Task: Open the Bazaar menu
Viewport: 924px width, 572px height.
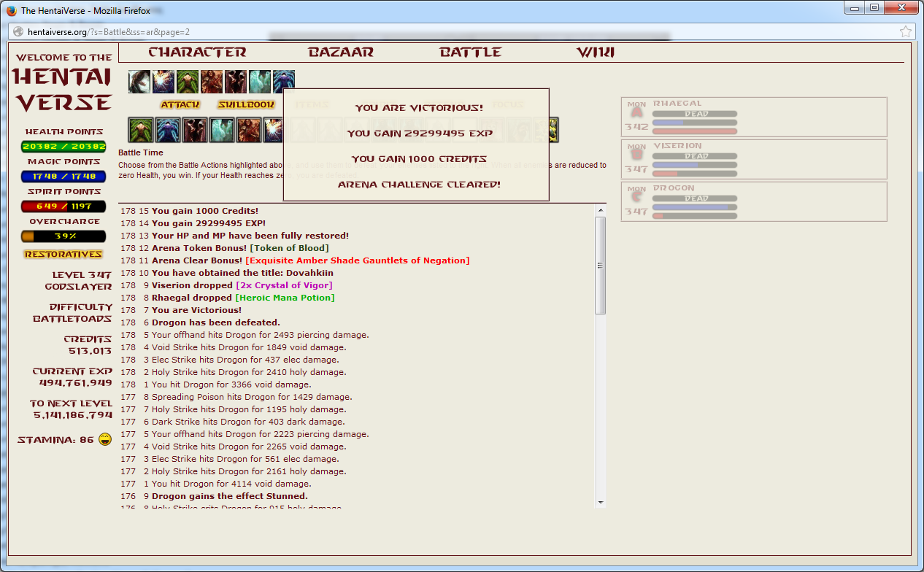Action: coord(341,53)
